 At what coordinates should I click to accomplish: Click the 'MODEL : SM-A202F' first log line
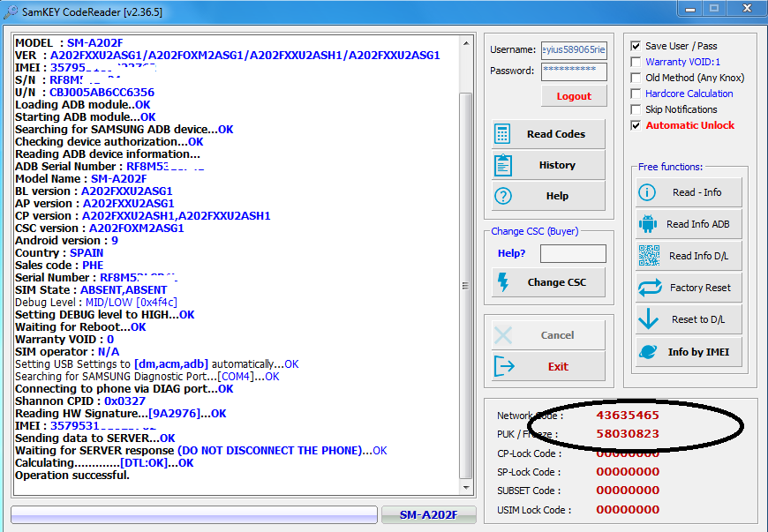tap(69, 43)
